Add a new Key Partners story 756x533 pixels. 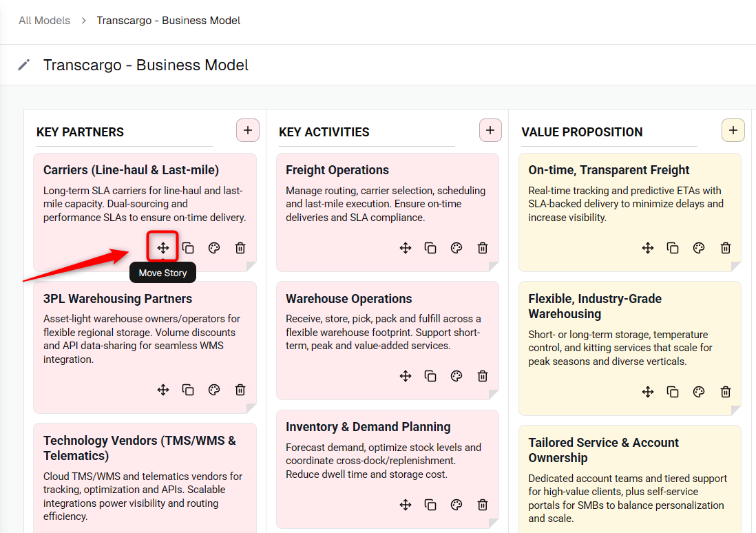pyautogui.click(x=248, y=130)
